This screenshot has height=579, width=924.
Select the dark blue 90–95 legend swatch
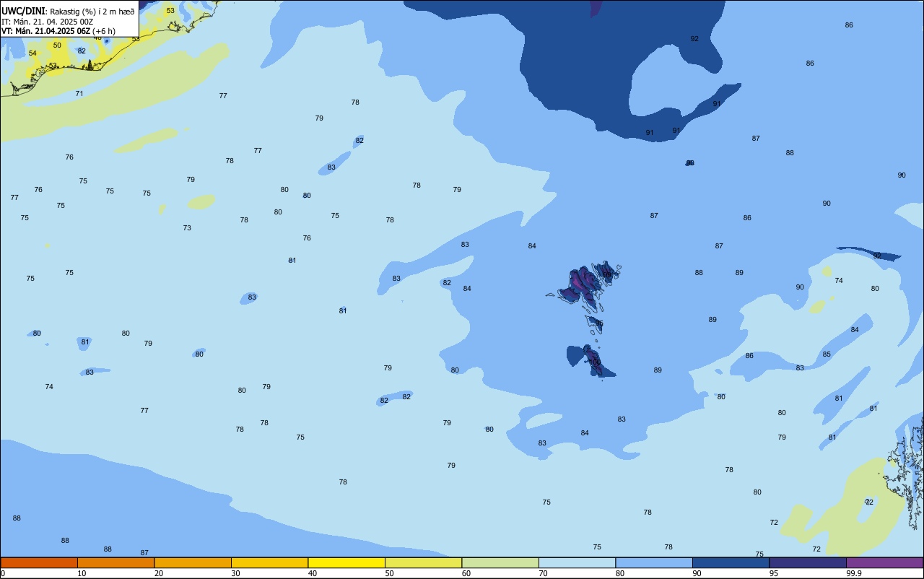731,562
